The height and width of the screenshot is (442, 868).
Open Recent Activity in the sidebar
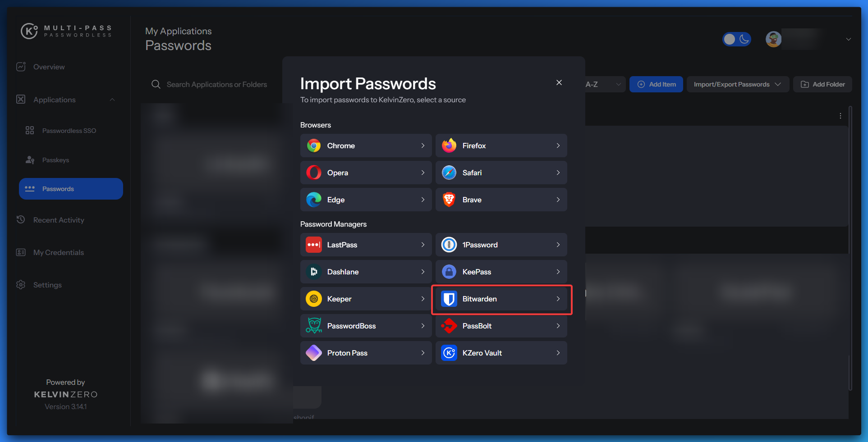coord(59,220)
